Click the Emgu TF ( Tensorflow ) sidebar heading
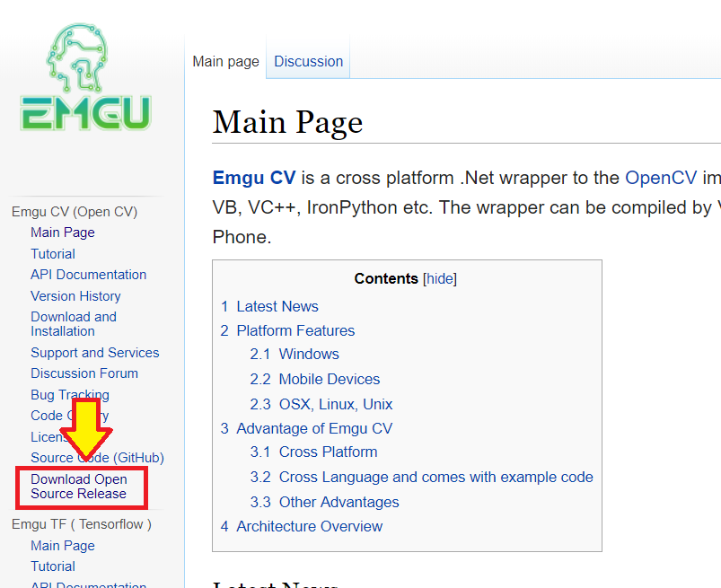 click(82, 524)
